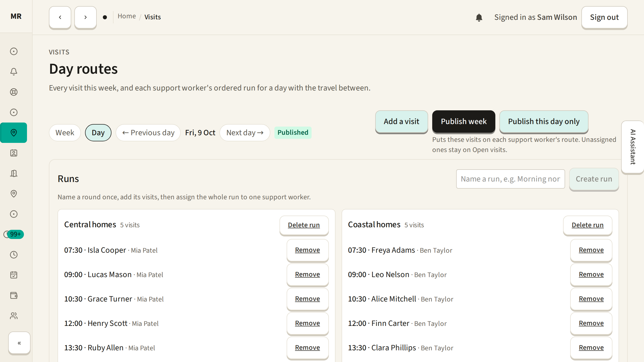Remove Alice Mitchell's 10:30 visit
The image size is (644, 362).
click(x=591, y=299)
